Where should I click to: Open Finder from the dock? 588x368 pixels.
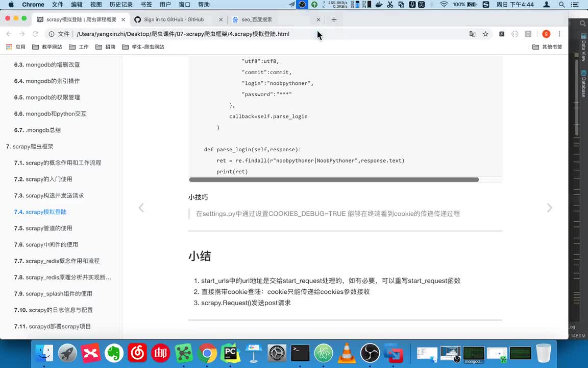(x=44, y=353)
